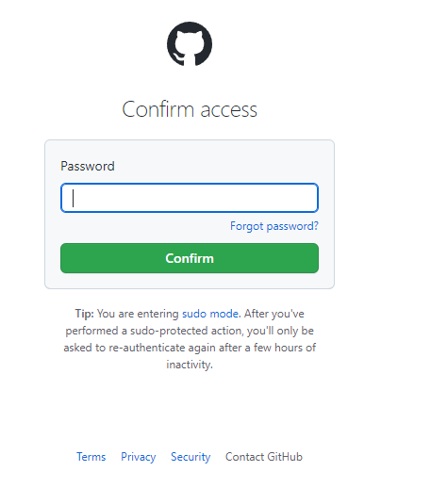This screenshot has width=431, height=504.
Task: Click the sudo-protected action phrase
Action: pos(187,331)
